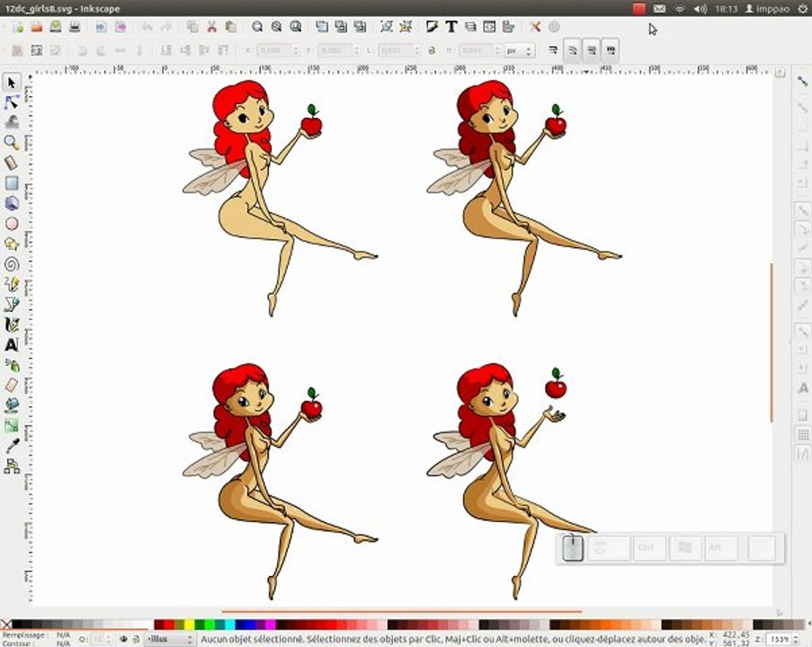
Task: Select the Spiral tool
Action: (12, 264)
